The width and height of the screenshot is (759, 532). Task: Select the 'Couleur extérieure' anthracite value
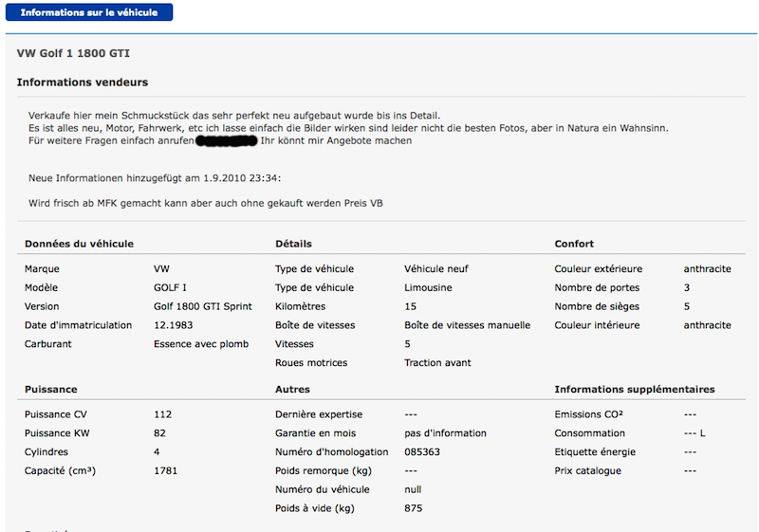point(707,269)
